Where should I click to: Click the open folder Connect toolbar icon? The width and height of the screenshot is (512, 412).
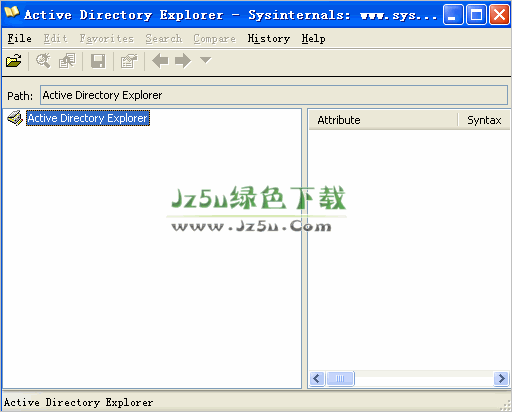[x=14, y=61]
